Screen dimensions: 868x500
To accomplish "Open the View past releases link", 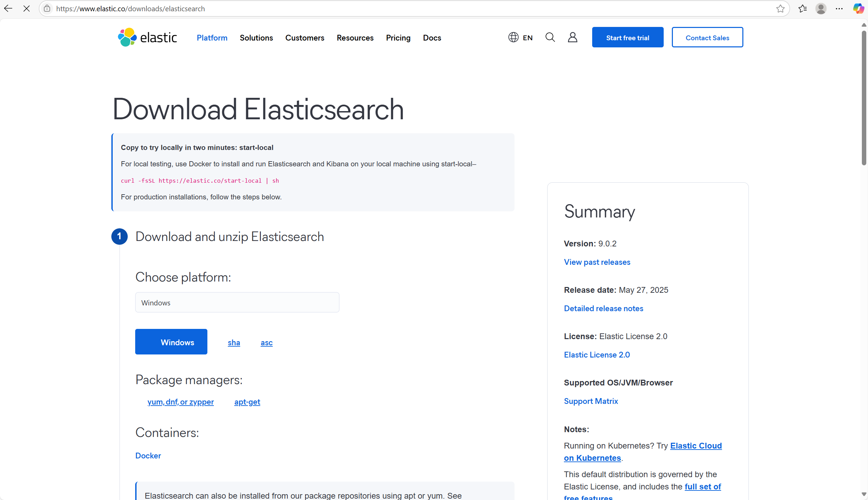I will tap(597, 262).
